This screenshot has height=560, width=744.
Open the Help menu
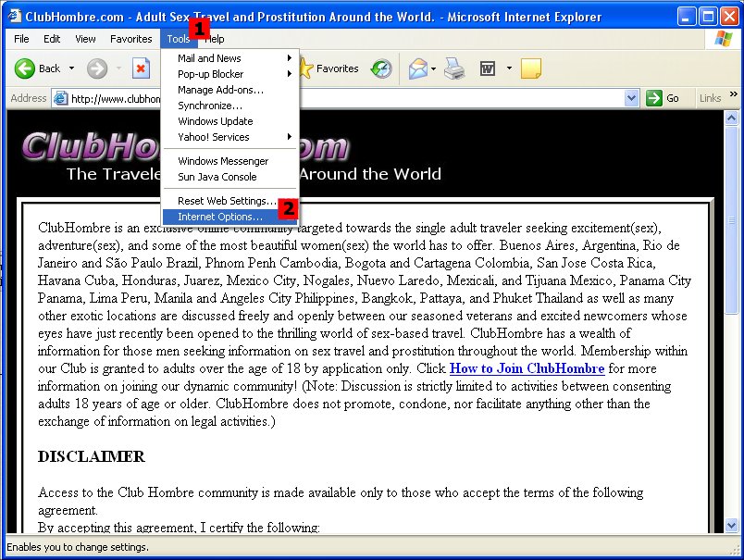(x=215, y=39)
